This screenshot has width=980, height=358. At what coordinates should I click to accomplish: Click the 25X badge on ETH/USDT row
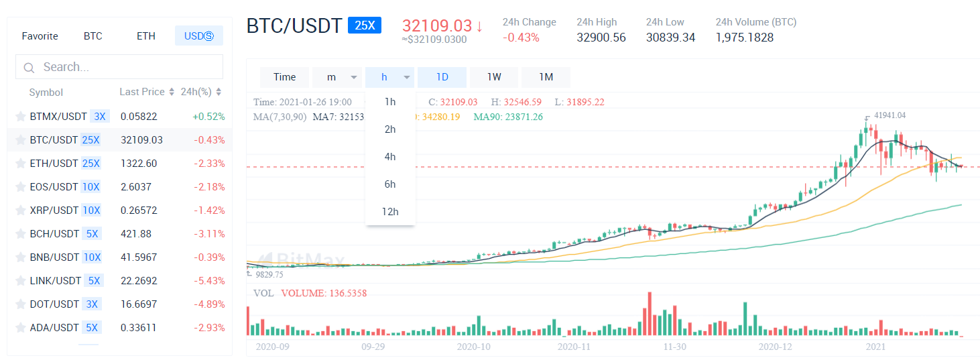click(x=90, y=164)
